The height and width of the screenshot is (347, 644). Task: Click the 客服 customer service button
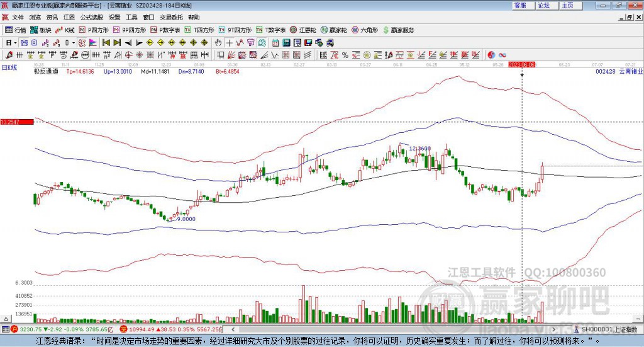[523, 5]
